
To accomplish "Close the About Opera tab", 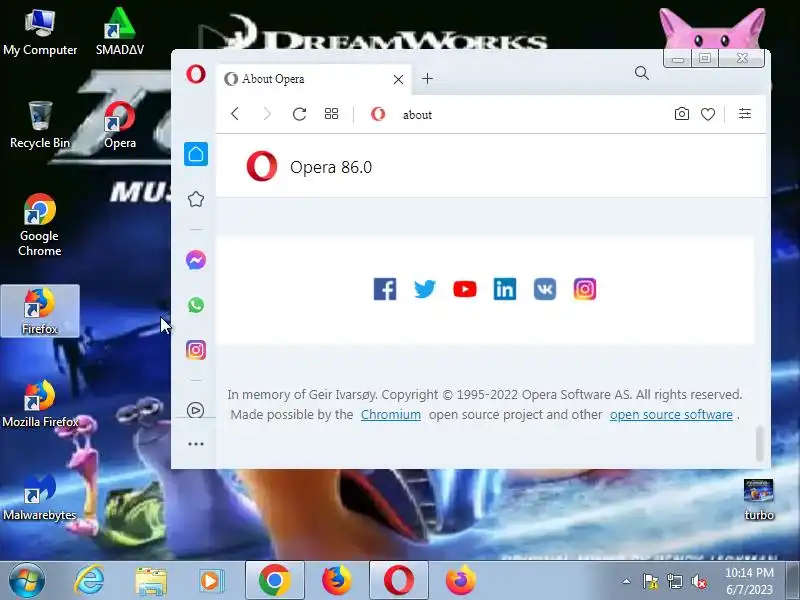I will 398,79.
